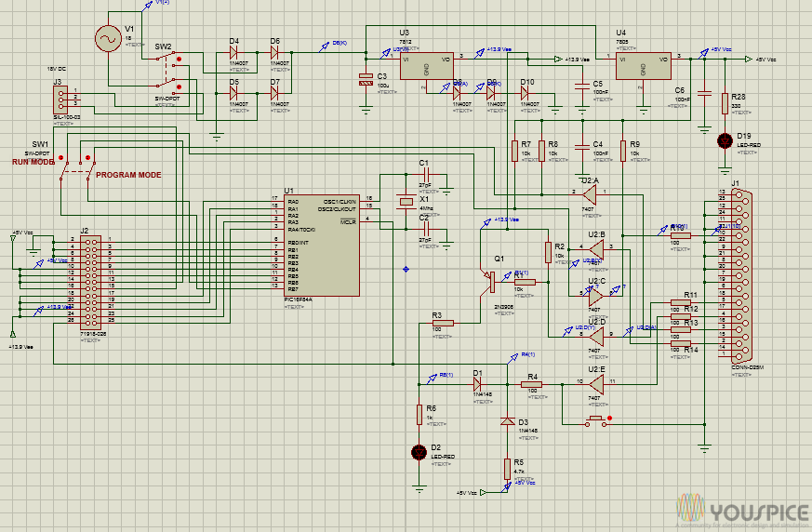
Task: Select the X1 4MHz crystal
Action: pos(406,203)
